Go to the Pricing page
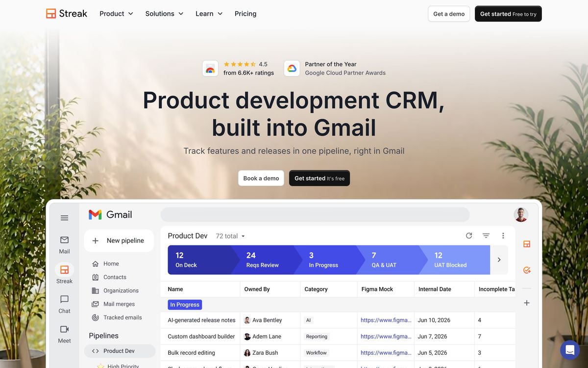The width and height of the screenshot is (588, 368). pos(245,14)
